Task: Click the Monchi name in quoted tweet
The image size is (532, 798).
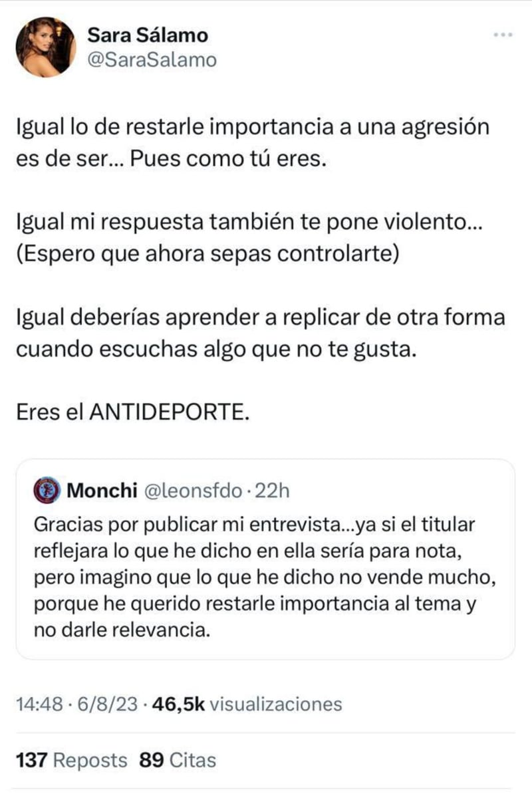Action: (x=102, y=491)
